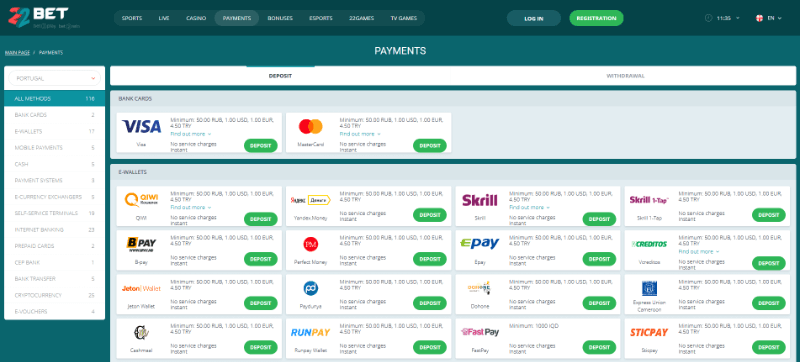Click the Epay logo
This screenshot has height=362, width=800.
pos(479,244)
